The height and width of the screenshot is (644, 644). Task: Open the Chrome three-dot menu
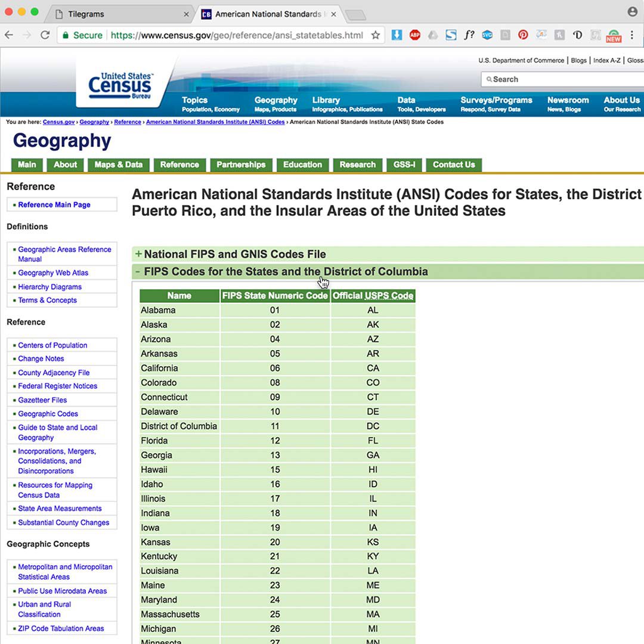632,35
